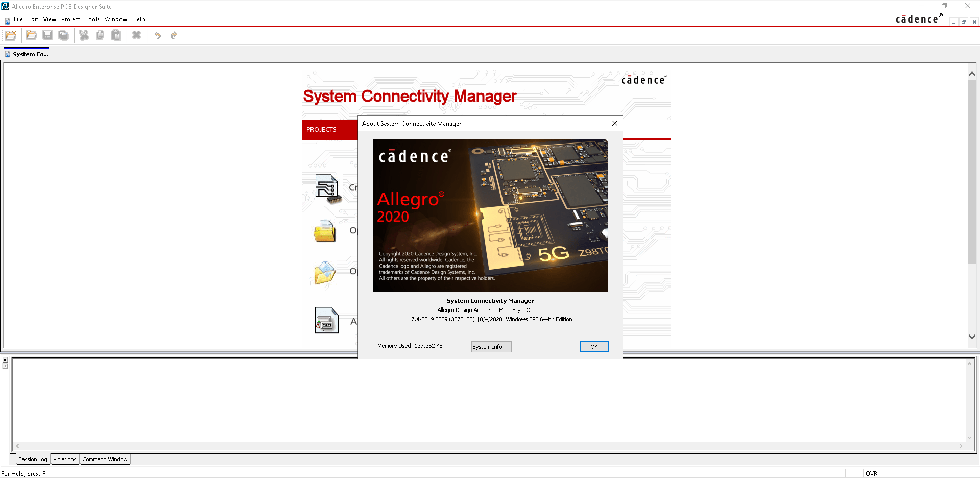Click the New project toolbar icon
The width and height of the screenshot is (980, 478).
(x=11, y=35)
